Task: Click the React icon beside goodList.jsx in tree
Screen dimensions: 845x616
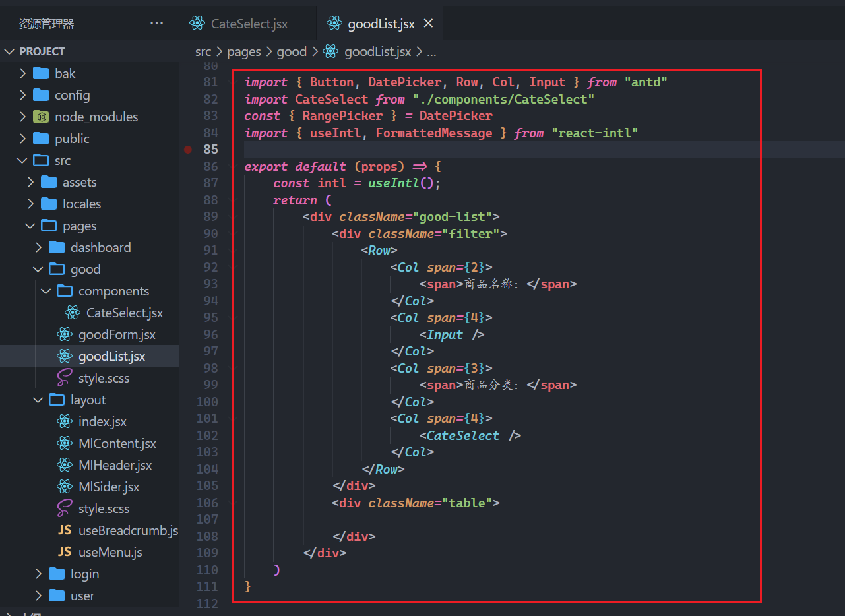Action: coord(64,356)
